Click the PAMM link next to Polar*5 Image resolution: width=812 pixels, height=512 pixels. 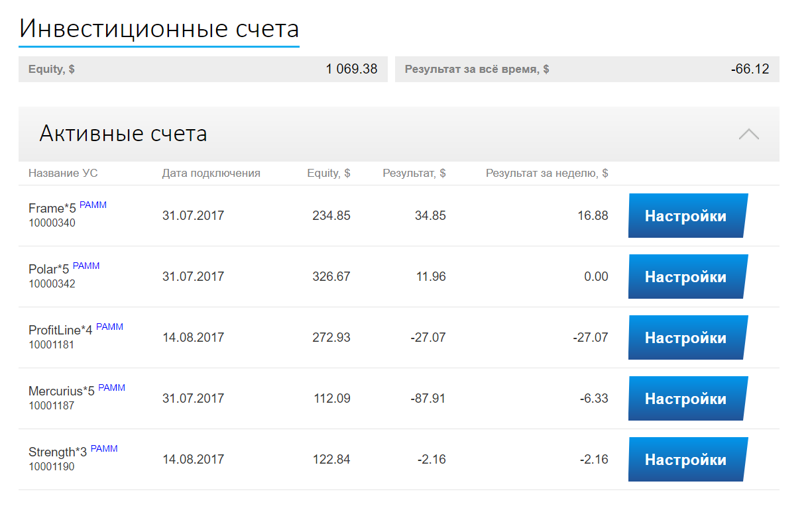[x=86, y=266]
